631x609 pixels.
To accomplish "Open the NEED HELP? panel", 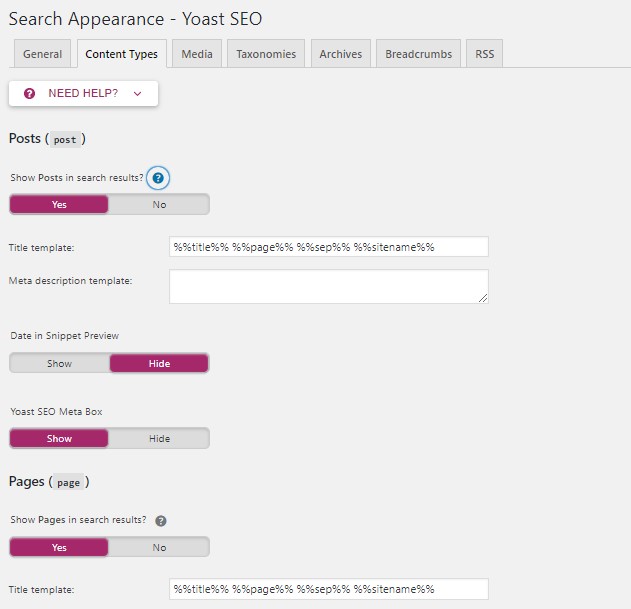I will coord(83,93).
